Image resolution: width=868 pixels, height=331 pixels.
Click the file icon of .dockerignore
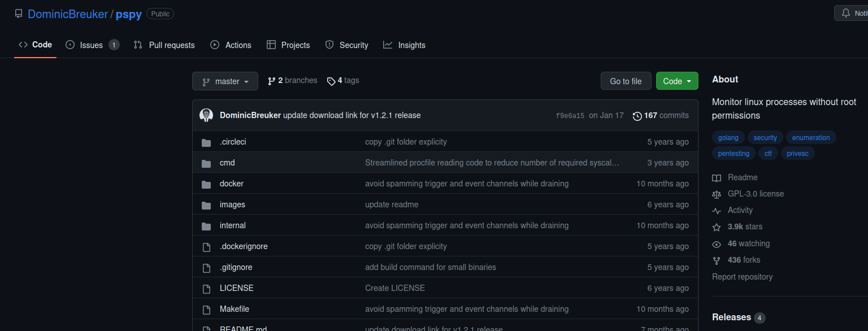[206, 247]
